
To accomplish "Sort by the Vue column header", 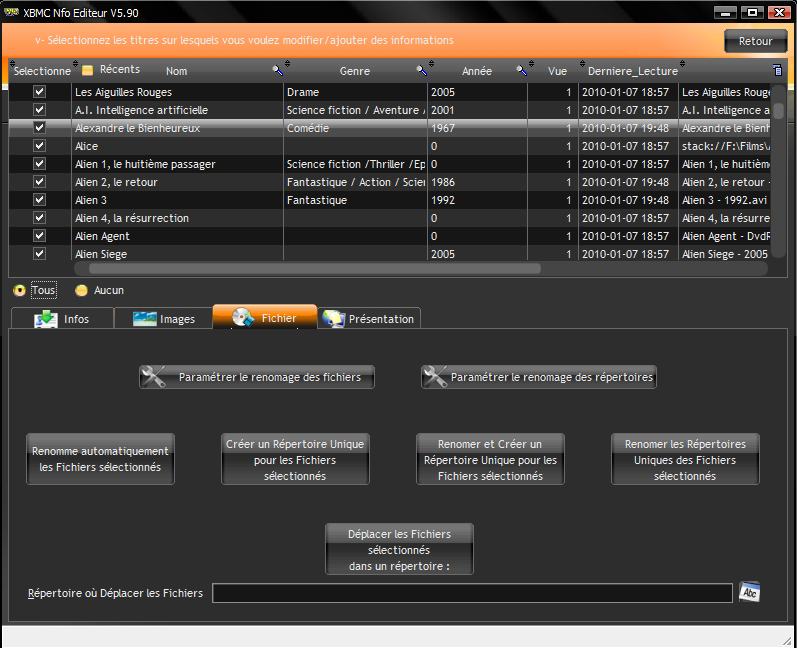I will [557, 71].
